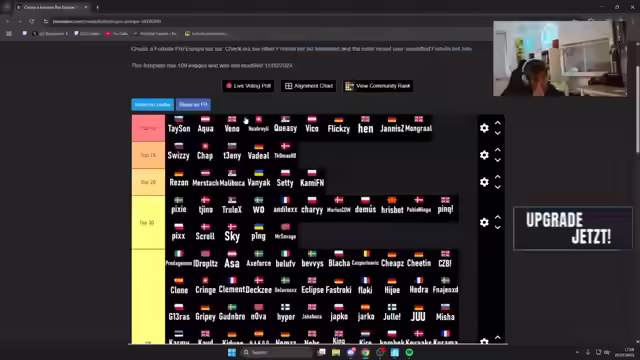Viewport: 640px width, 360px height.
Task: Open settings gear for the Top 15 row
Action: [484, 155]
